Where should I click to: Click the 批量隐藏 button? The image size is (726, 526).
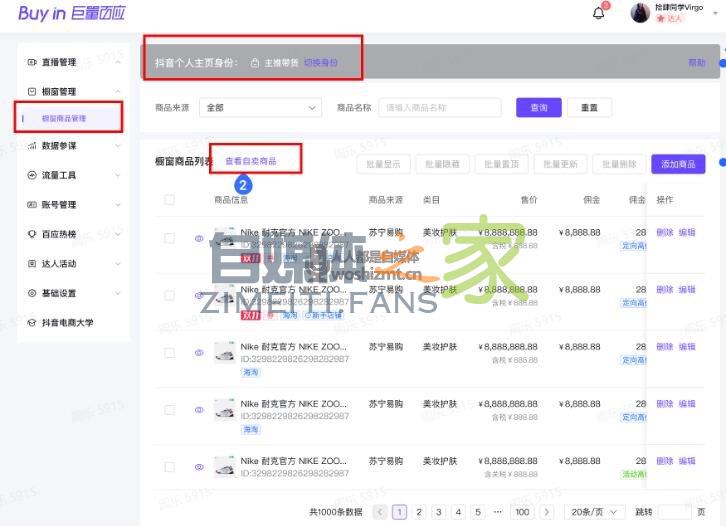[x=442, y=164]
